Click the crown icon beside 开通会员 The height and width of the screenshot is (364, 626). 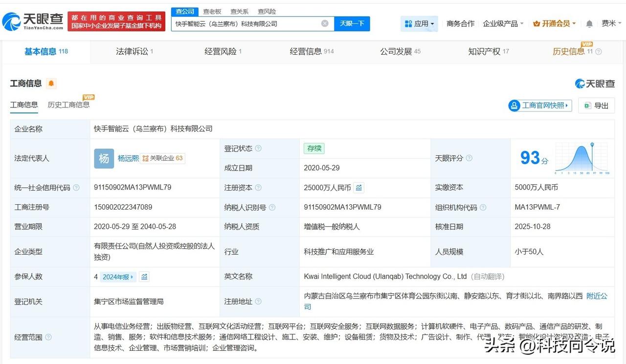(537, 23)
